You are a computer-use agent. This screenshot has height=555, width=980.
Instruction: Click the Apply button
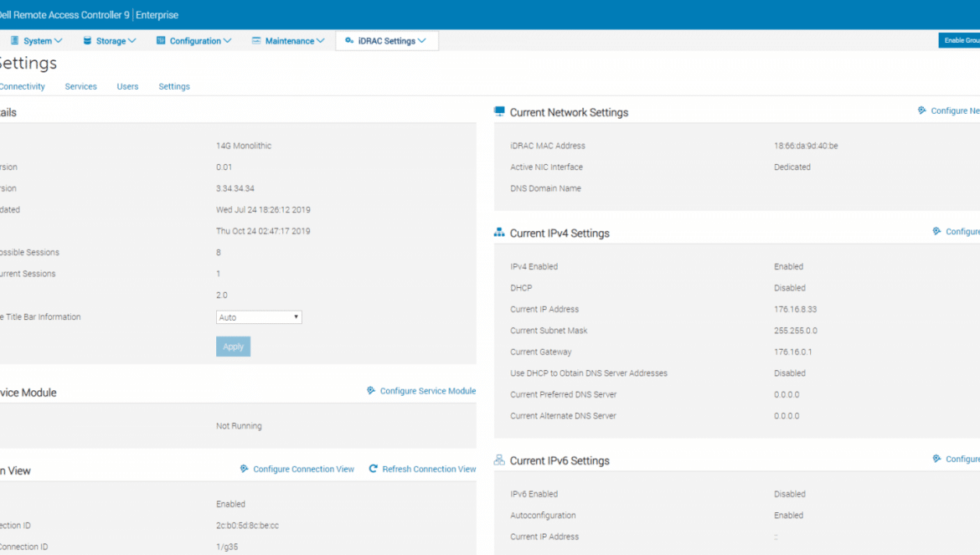pyautogui.click(x=233, y=347)
